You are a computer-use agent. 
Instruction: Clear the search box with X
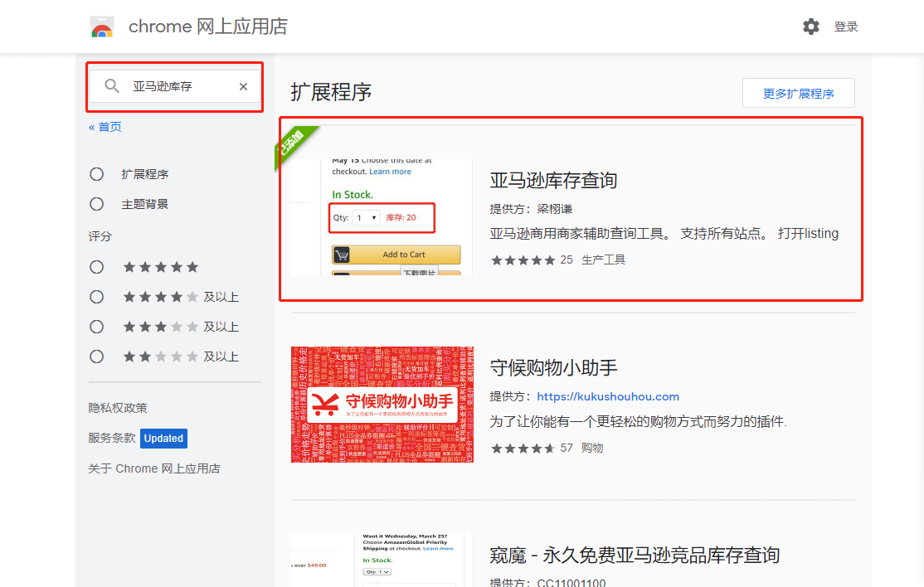point(243,86)
